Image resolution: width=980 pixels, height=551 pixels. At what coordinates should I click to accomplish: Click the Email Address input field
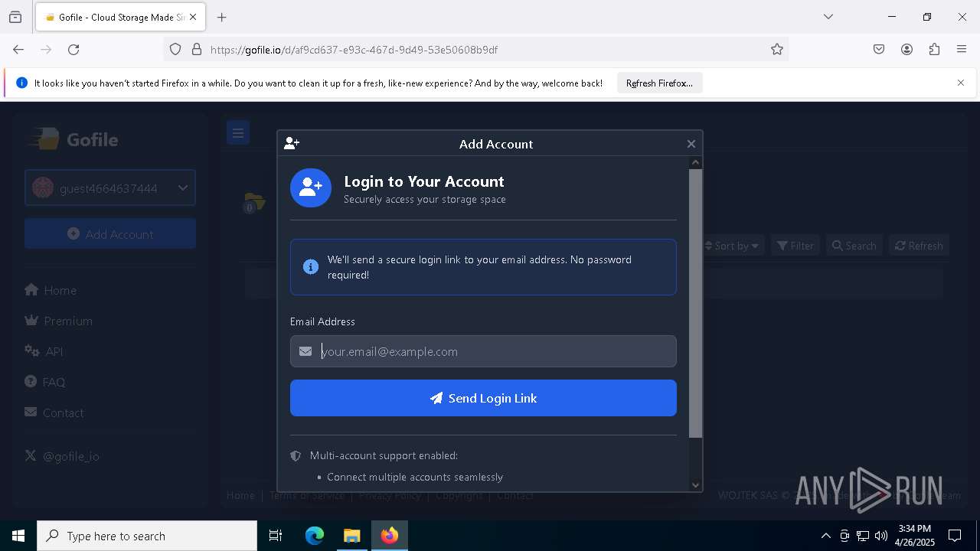click(x=483, y=351)
